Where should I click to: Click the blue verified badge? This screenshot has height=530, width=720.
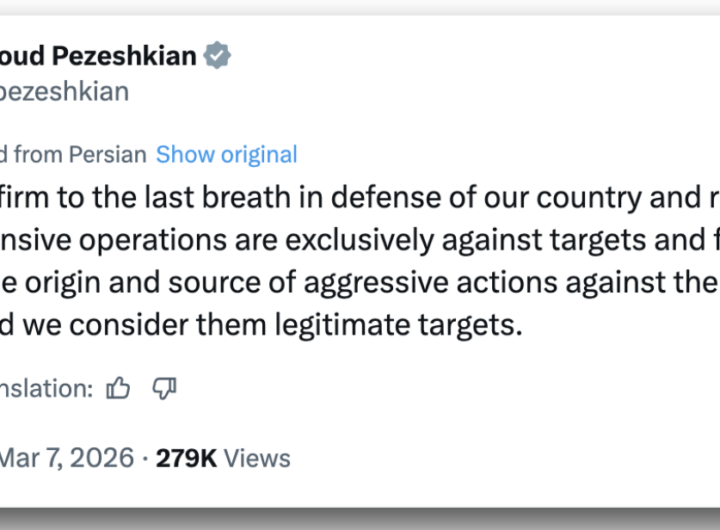[x=217, y=56]
